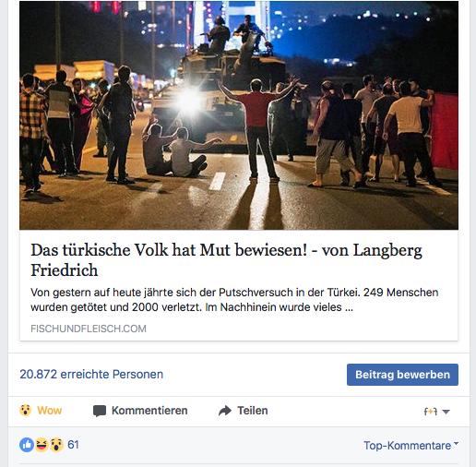
Task: Open the 20.872 erreichte Personen stats
Action: coord(91,374)
